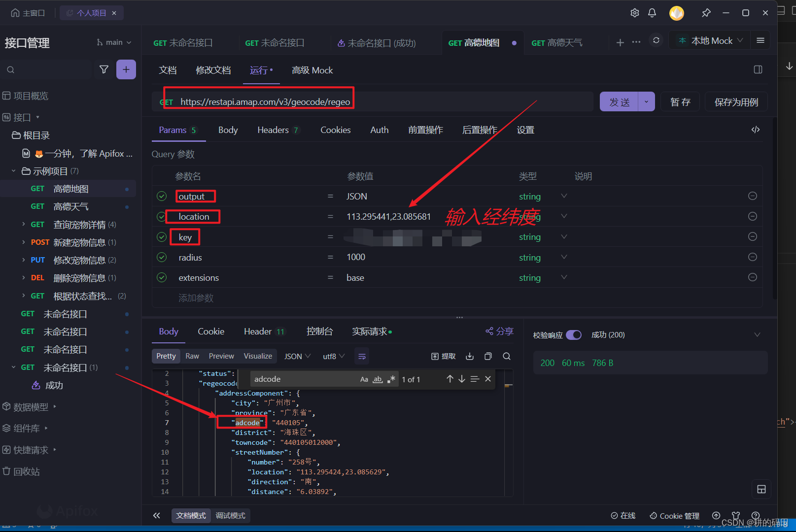796x532 pixels.
Task: Open the 回收站 recycle bin in sidebar
Action: point(22,471)
